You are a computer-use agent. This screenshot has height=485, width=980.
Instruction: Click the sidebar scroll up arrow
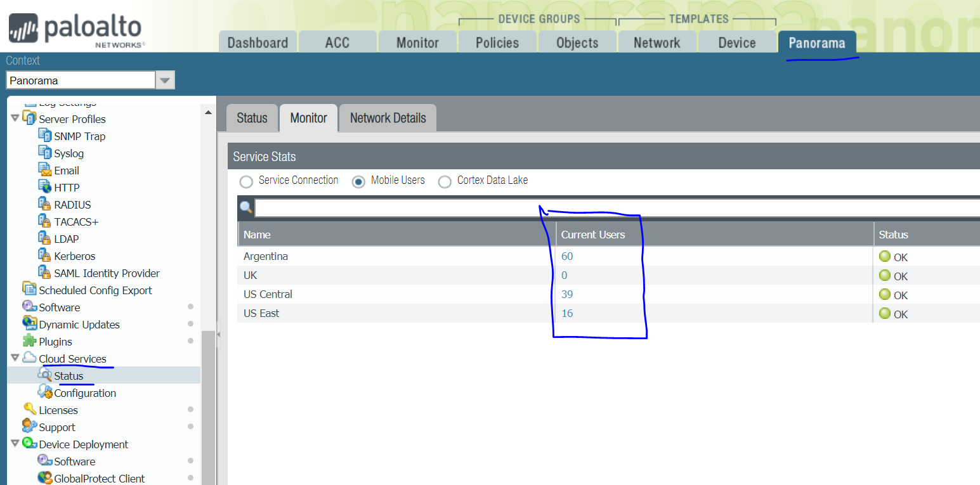point(208,113)
